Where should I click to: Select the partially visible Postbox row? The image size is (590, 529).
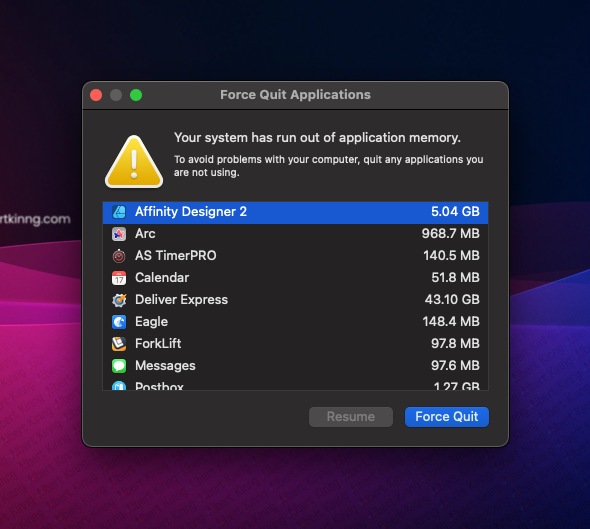coord(295,384)
